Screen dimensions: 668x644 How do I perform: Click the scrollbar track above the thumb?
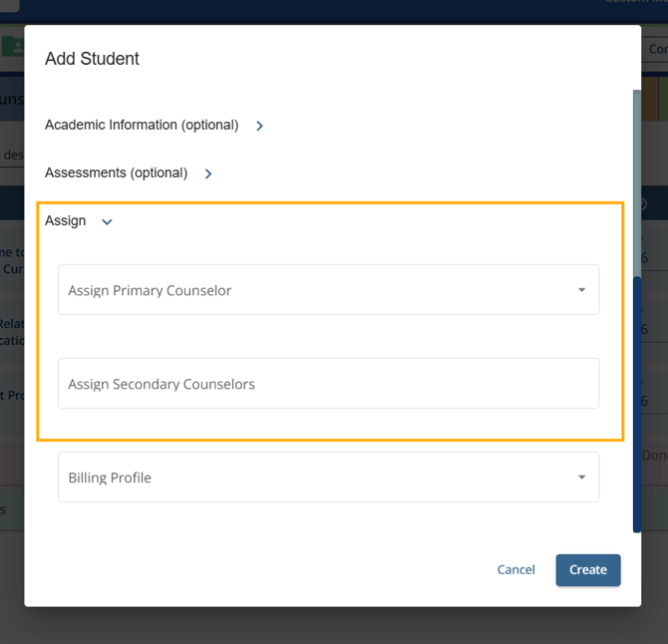637,179
